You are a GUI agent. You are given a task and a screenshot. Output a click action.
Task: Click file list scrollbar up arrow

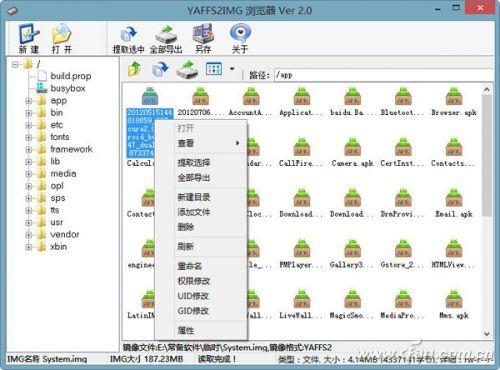487,89
